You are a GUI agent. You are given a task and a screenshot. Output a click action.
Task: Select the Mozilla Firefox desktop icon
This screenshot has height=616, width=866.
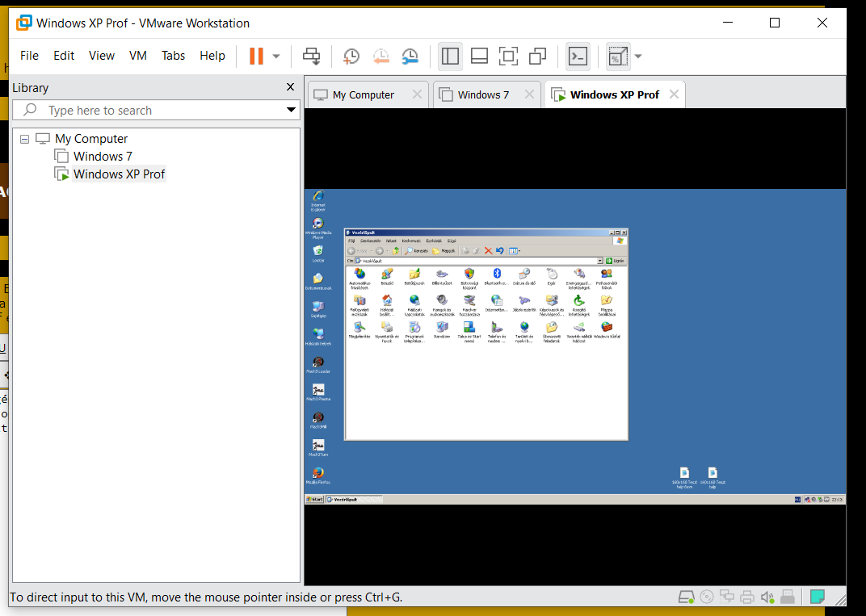(318, 476)
